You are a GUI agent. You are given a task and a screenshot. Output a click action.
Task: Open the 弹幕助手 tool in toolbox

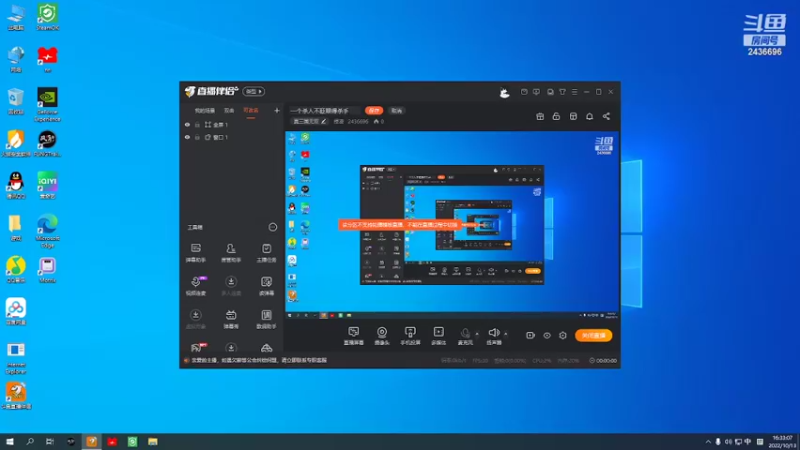tap(195, 253)
